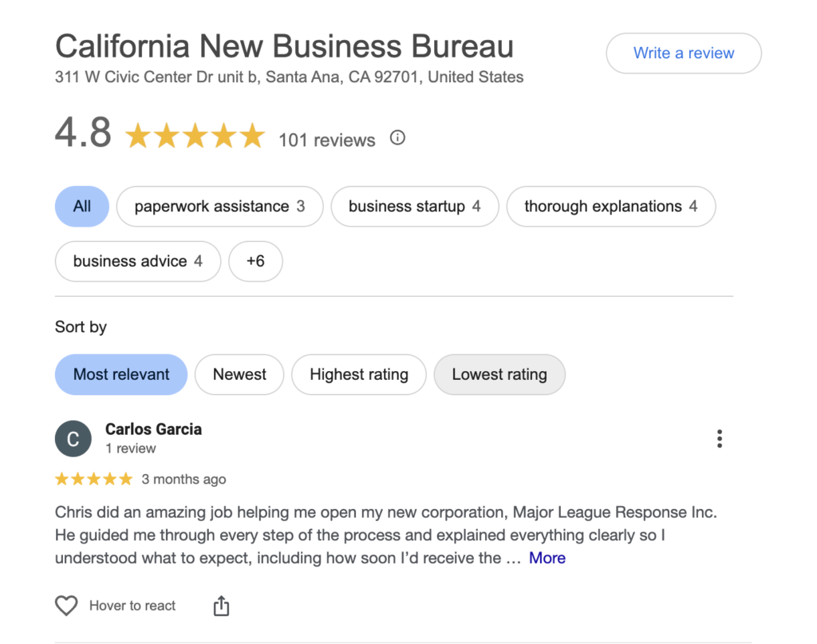Click the Write a review button
This screenshot has width=817, height=644.
pyautogui.click(x=684, y=53)
